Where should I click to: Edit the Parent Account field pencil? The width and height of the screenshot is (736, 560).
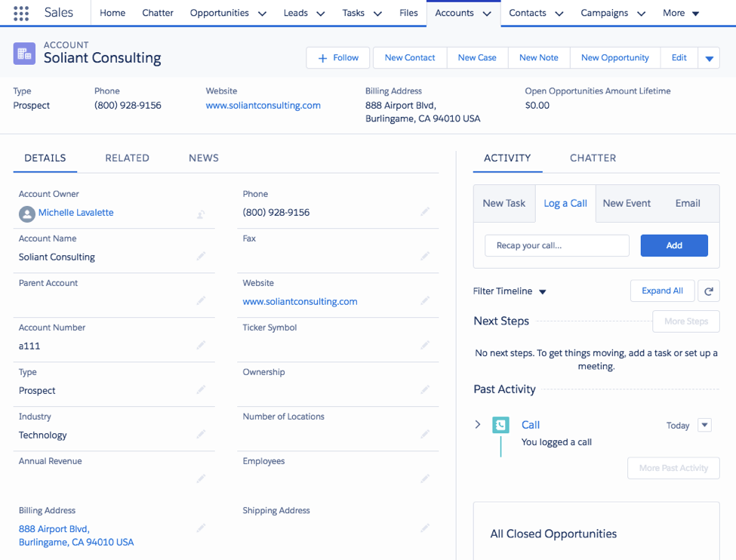(x=201, y=300)
